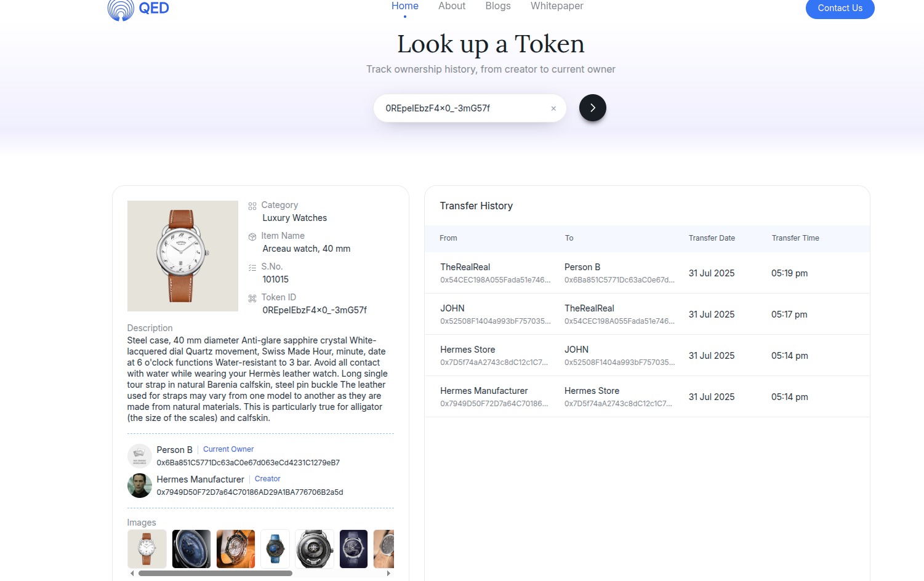Image resolution: width=924 pixels, height=581 pixels.
Task: Click transfer time 05:17 pm
Action: point(789,315)
